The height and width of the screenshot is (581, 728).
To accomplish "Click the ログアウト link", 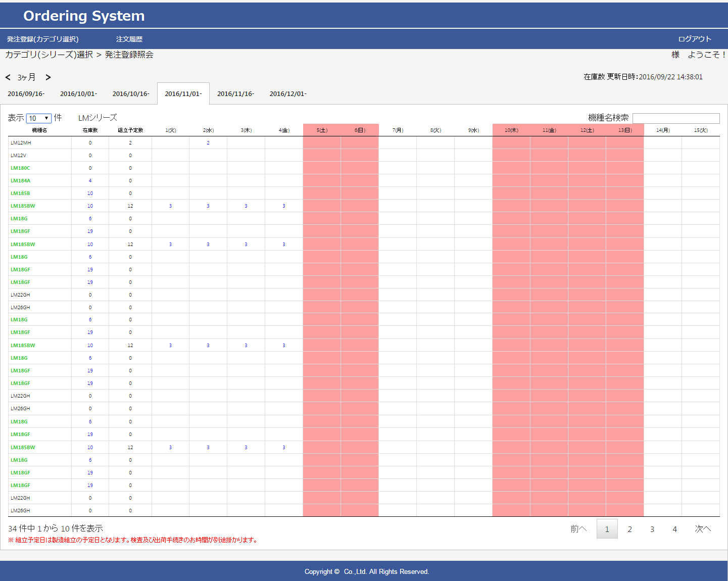I will click(x=695, y=39).
